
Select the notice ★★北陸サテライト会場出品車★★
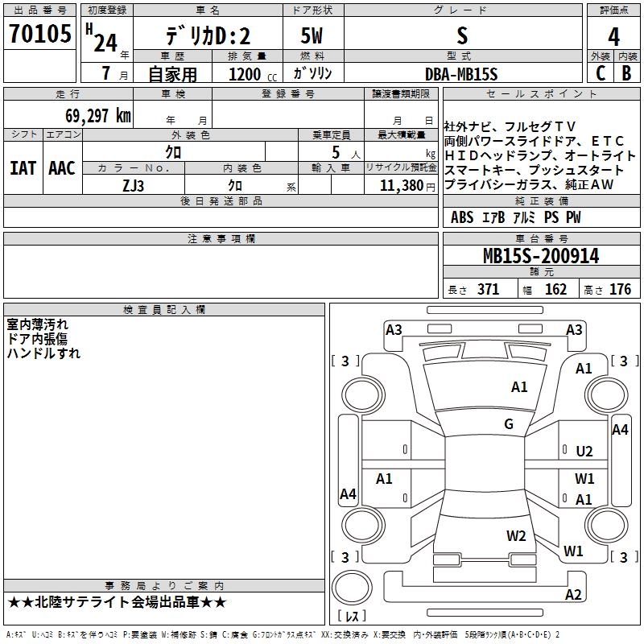pos(117,602)
